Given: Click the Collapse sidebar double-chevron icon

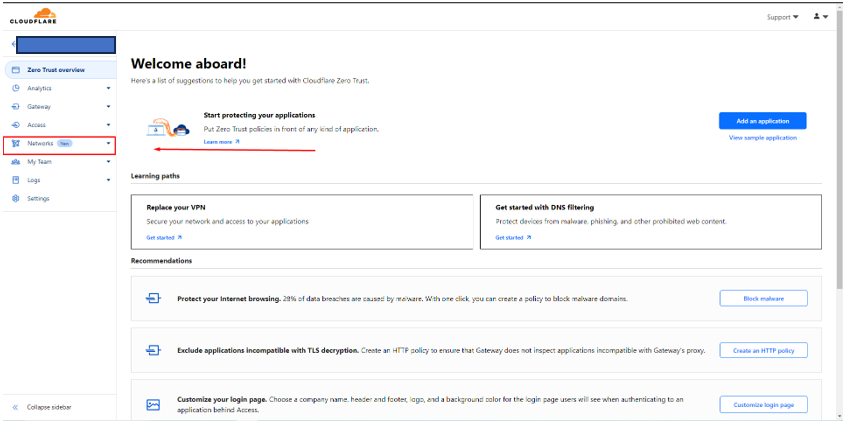Looking at the screenshot, I should [15, 407].
